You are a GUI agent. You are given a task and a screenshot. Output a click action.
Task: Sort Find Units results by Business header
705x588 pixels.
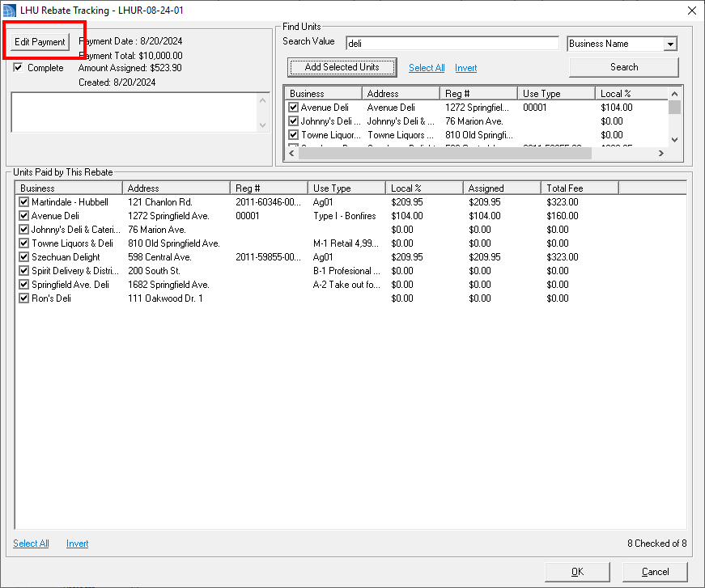pos(324,94)
